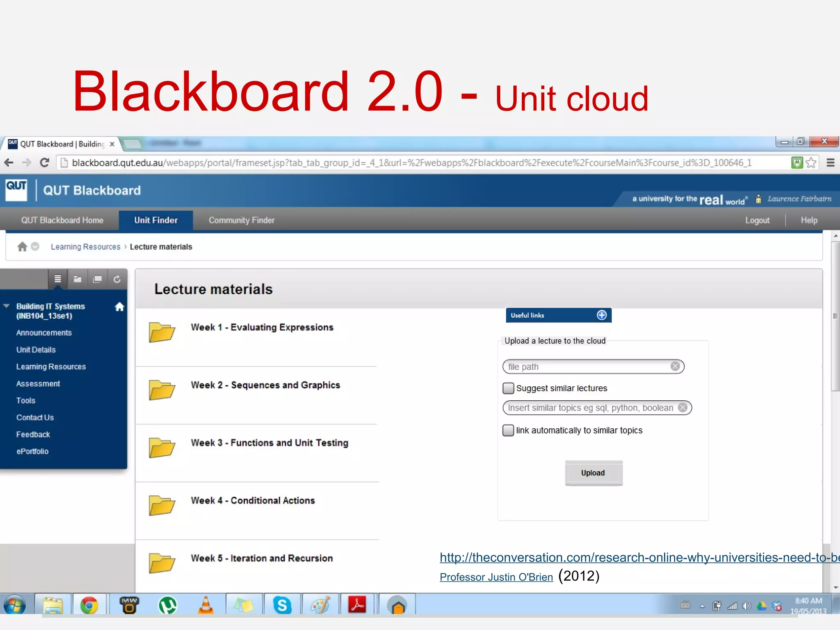Clear the similar topics field with the x icon
The width and height of the screenshot is (840, 630).
682,407
